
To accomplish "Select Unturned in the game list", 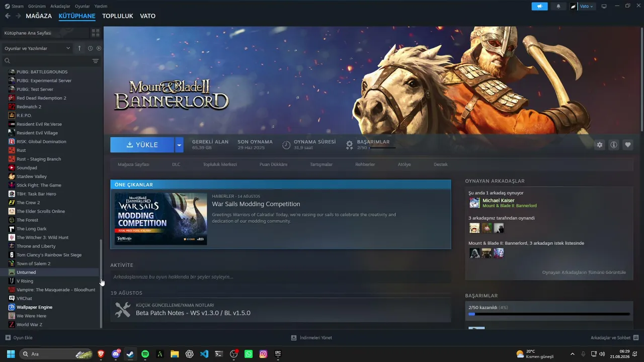I will click(x=50, y=273).
